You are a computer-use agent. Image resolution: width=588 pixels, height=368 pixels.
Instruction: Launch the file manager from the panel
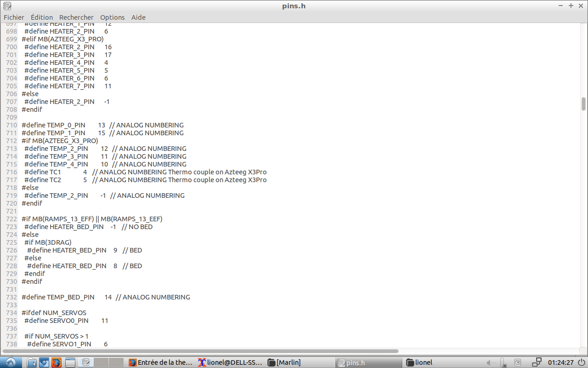point(32,362)
